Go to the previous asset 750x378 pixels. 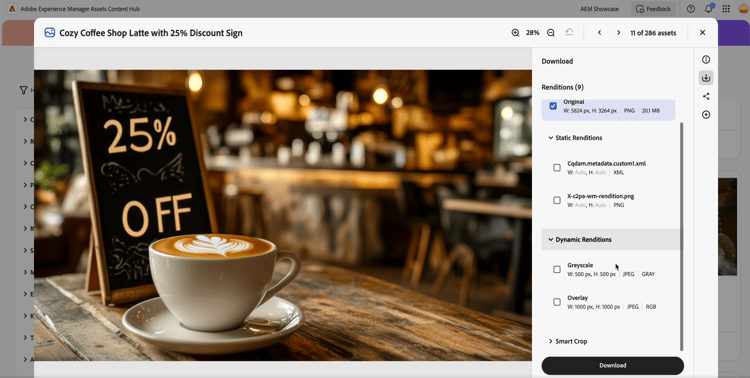click(599, 33)
